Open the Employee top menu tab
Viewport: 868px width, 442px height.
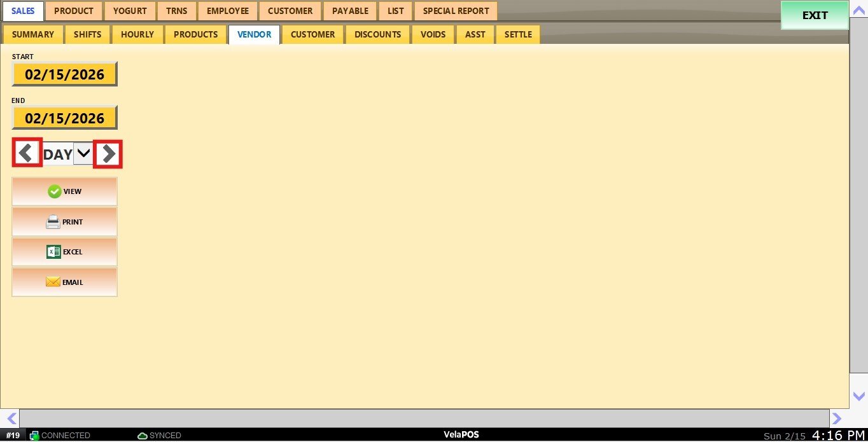tap(227, 11)
